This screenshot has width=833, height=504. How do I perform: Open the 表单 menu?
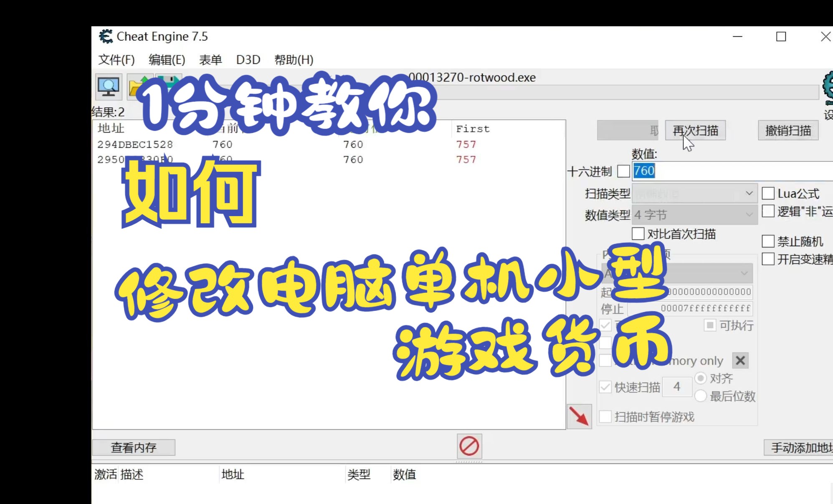tap(210, 60)
